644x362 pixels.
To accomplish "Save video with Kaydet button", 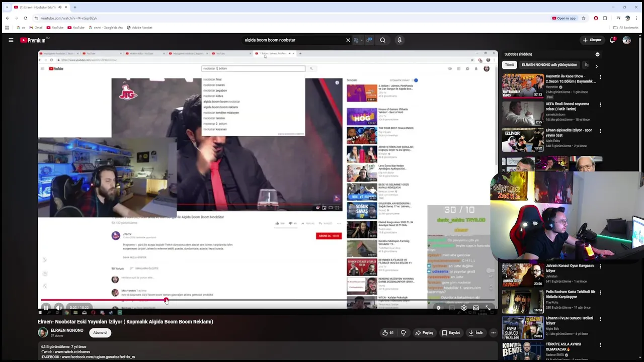I will coord(451,333).
